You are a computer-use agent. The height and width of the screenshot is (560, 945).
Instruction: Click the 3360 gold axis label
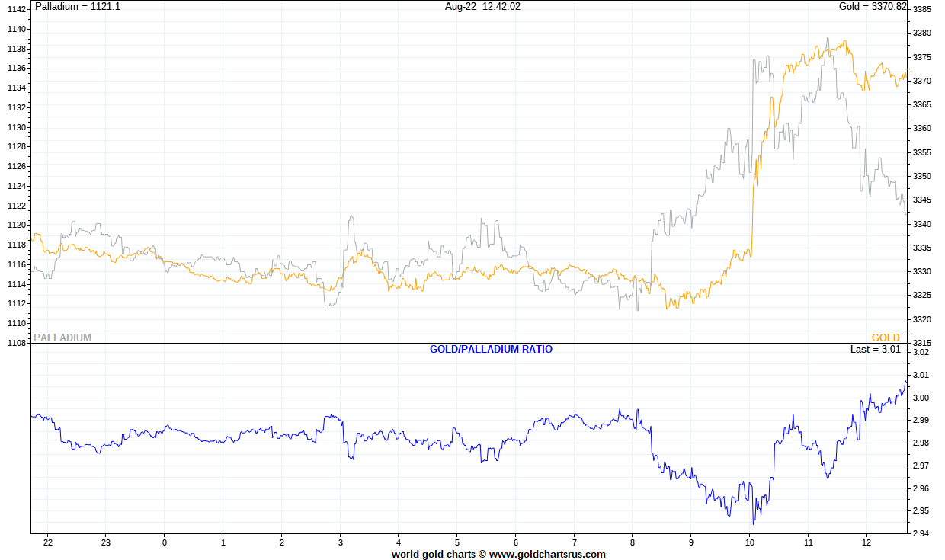[922, 128]
